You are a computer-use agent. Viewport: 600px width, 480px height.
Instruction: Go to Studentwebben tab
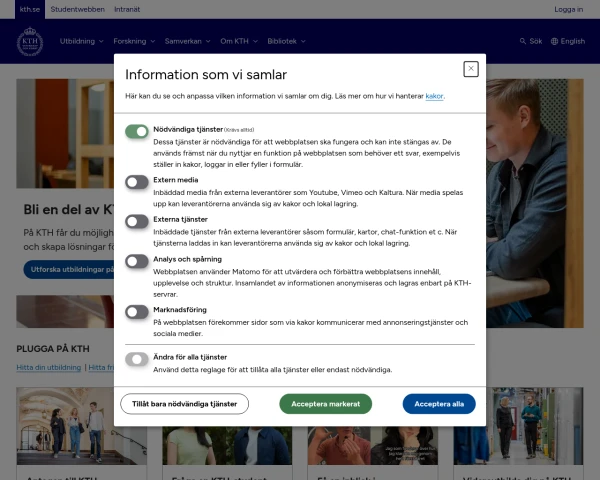pos(77,9)
